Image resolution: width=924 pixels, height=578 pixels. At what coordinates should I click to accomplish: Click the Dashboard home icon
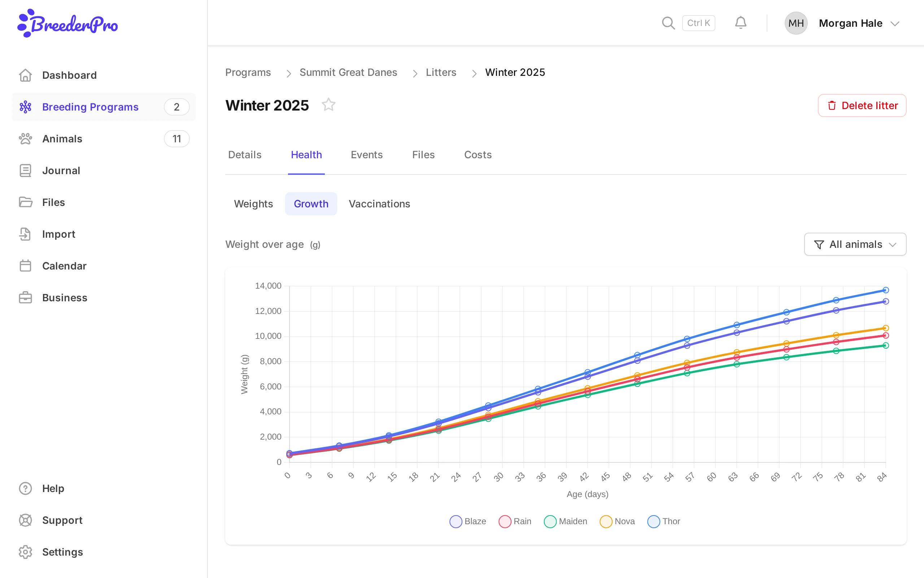pos(26,75)
